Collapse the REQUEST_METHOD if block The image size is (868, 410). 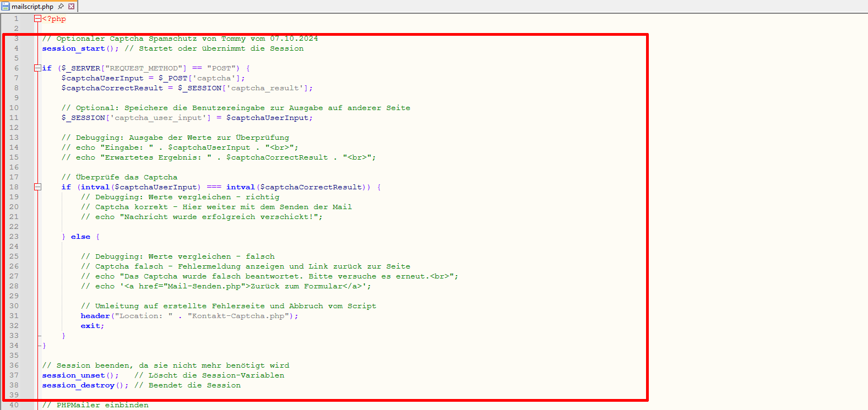(37, 68)
